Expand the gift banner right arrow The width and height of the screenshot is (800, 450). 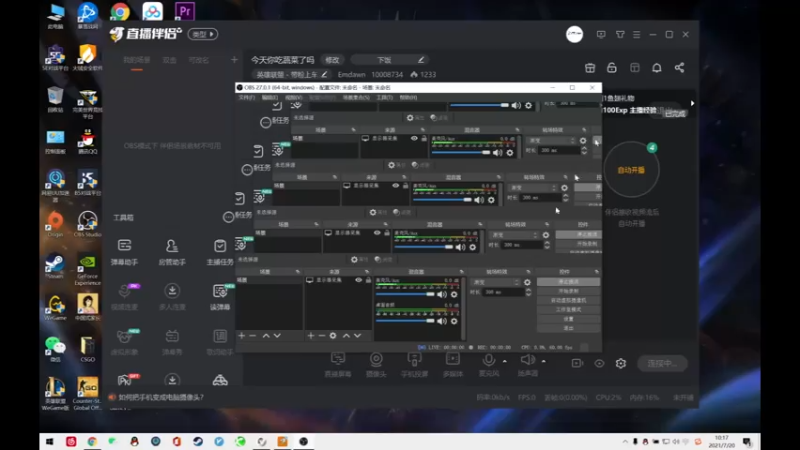click(692, 103)
